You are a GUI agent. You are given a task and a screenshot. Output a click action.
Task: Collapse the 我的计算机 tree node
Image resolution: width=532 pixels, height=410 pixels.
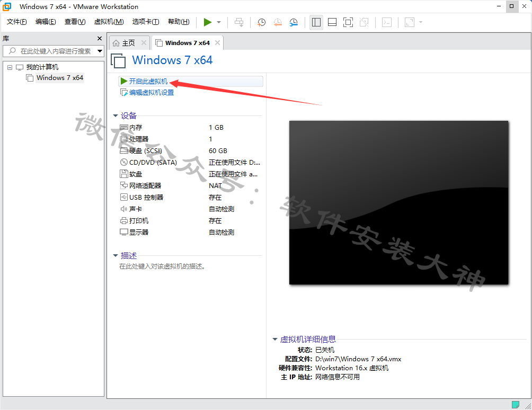tap(10, 67)
